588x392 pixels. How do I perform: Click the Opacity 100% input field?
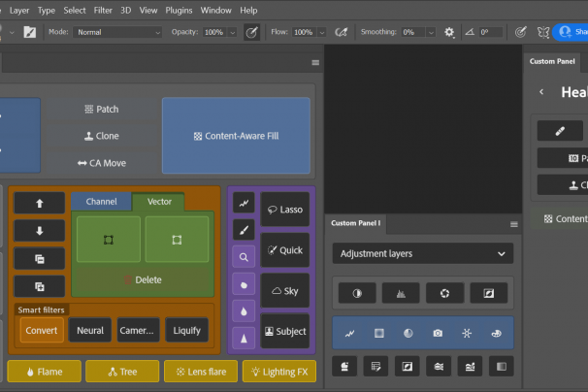coord(214,32)
